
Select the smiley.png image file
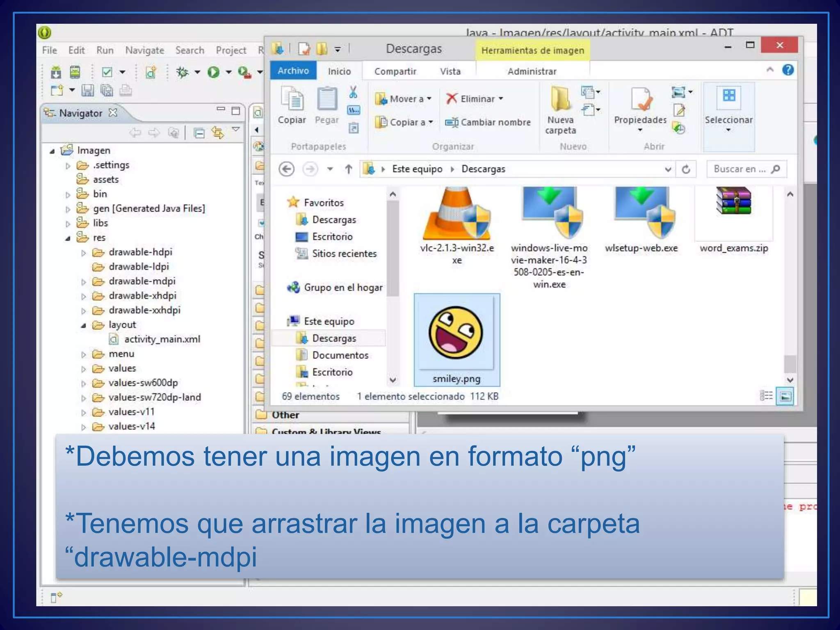click(457, 340)
